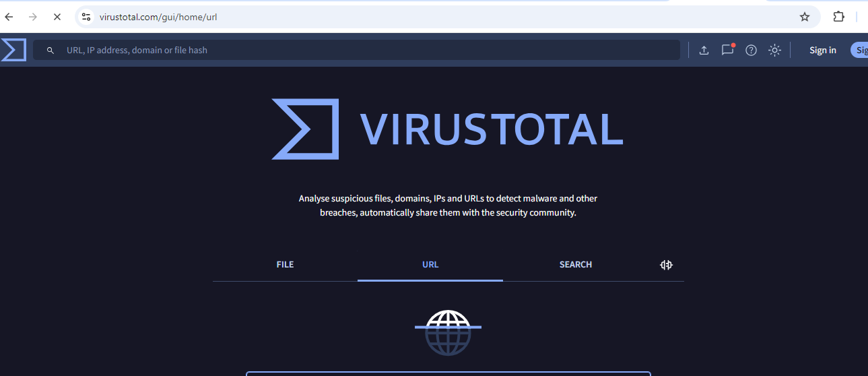868x376 pixels.
Task: Open the API brackets icon tab
Action: [666, 265]
